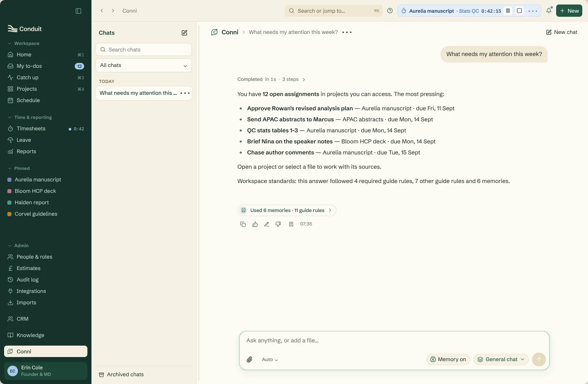588x384 pixels.
Task: Start a new chat with compose icon
Action: (x=185, y=33)
